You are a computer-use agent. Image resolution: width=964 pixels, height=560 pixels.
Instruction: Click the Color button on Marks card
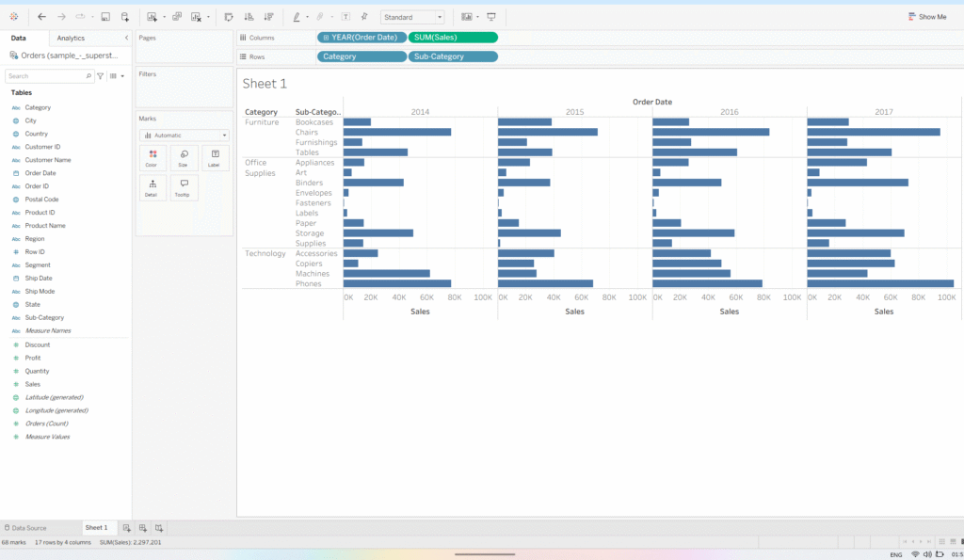click(153, 157)
